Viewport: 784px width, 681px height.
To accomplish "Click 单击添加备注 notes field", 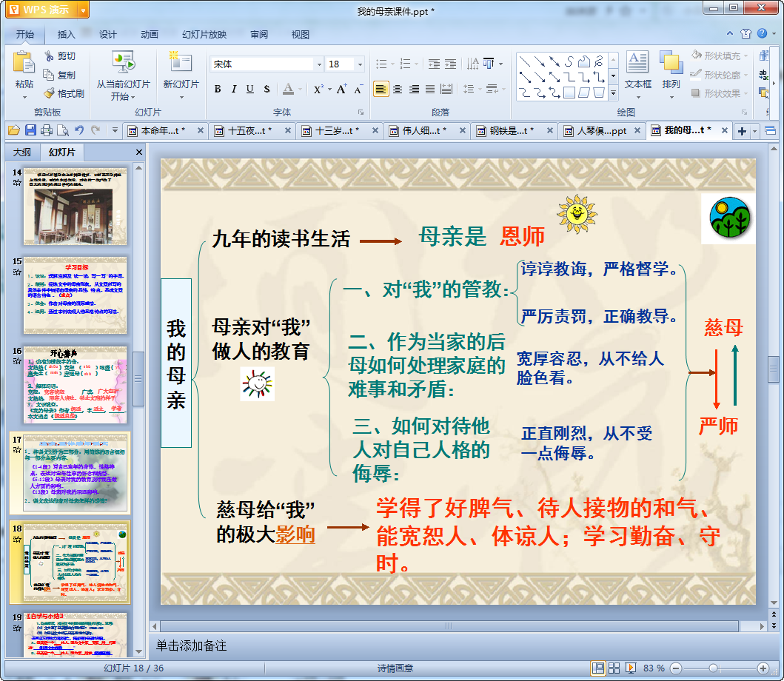I will click(x=192, y=645).
